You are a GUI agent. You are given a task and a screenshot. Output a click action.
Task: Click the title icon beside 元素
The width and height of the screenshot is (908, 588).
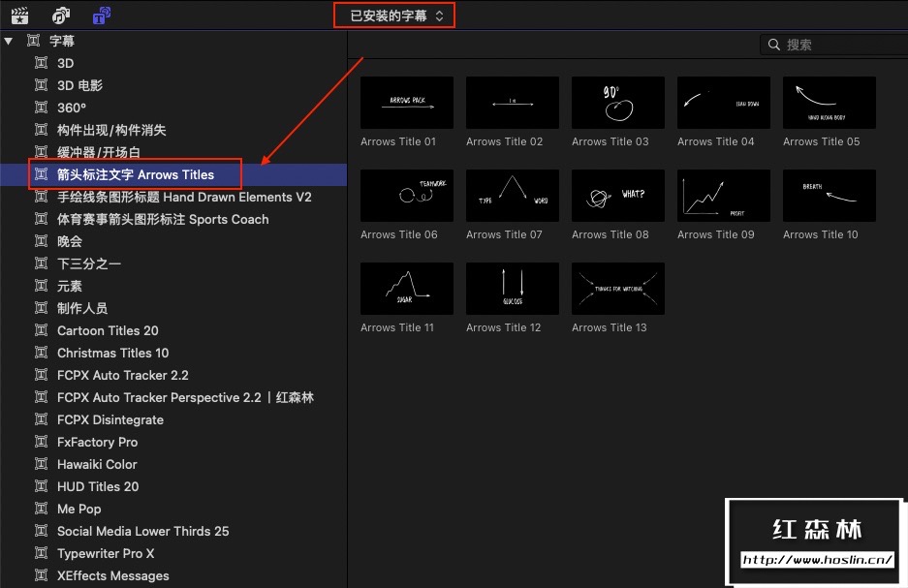click(x=41, y=286)
